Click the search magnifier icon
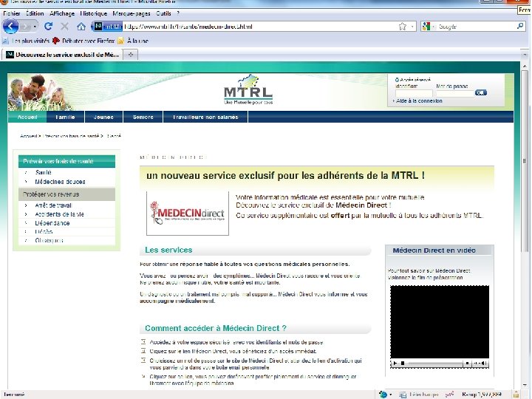The width and height of the screenshot is (532, 399). 520,26
